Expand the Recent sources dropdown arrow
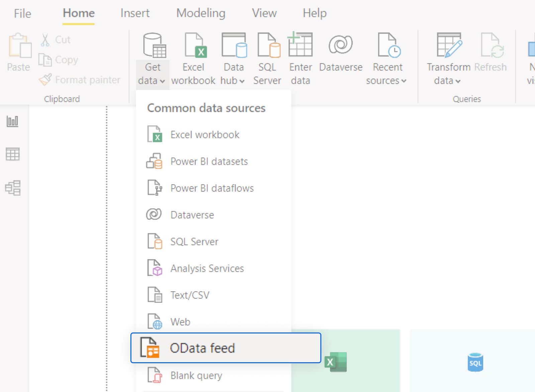 404,81
